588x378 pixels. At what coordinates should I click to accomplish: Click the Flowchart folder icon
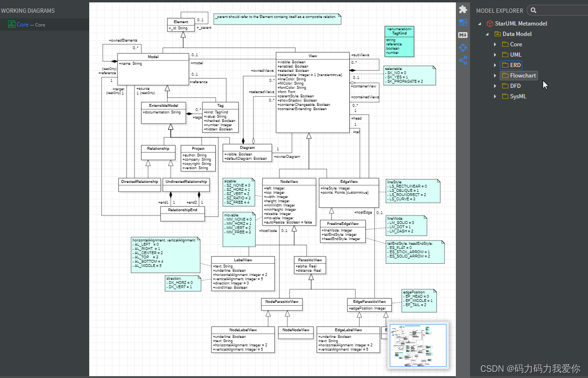[505, 76]
